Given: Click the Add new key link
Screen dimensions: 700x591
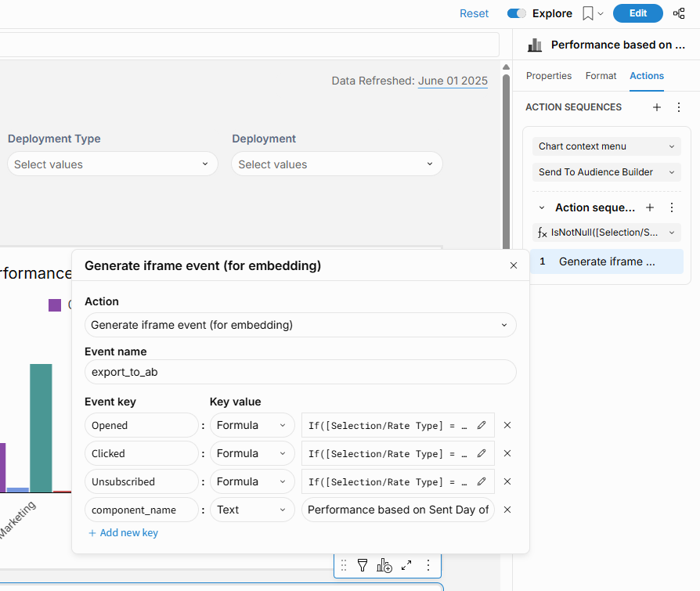Looking at the screenshot, I should [124, 533].
